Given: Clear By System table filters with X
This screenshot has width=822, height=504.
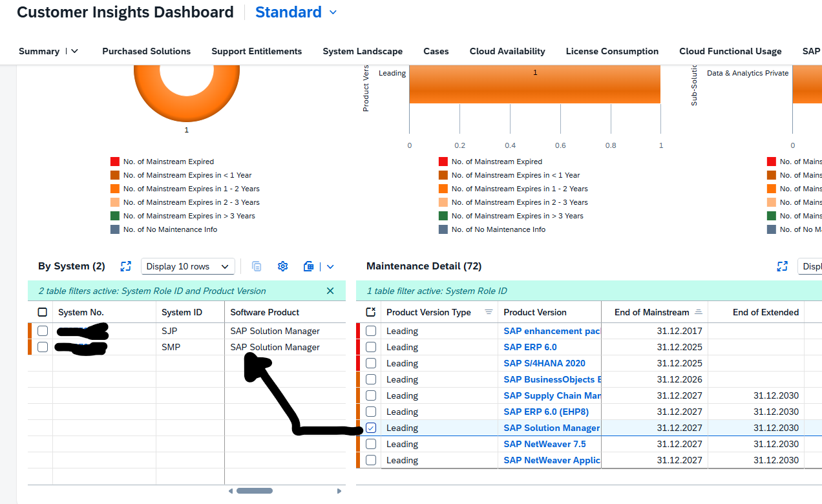Looking at the screenshot, I should 330,291.
